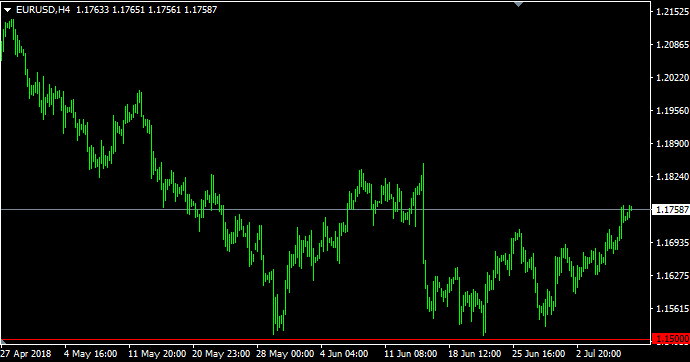The width and height of the screenshot is (690, 362).
Task: Click the 11 May 20:00 time label
Action: click(157, 354)
